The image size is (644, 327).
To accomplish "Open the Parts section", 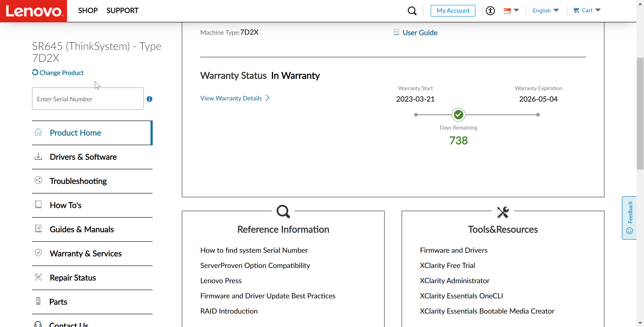I will pyautogui.click(x=92, y=302).
